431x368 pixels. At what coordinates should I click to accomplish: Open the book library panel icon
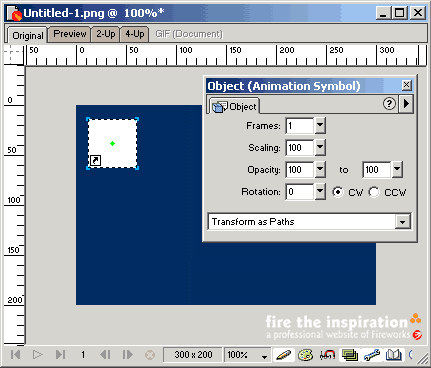[394, 355]
